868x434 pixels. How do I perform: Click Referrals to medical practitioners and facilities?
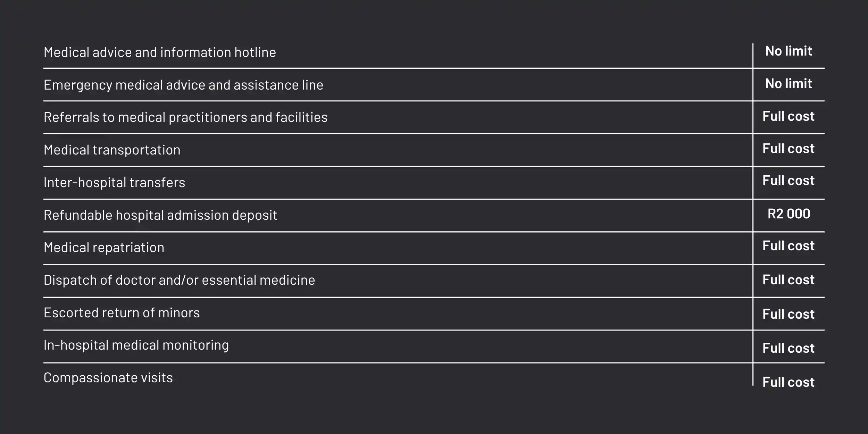point(185,117)
